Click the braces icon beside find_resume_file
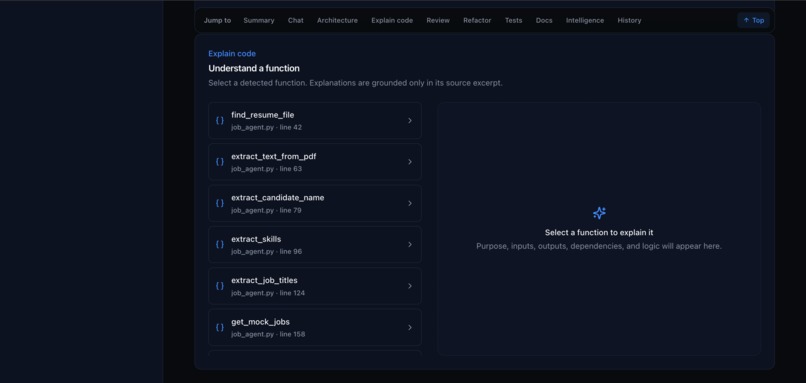This screenshot has height=383, width=806. pos(219,120)
